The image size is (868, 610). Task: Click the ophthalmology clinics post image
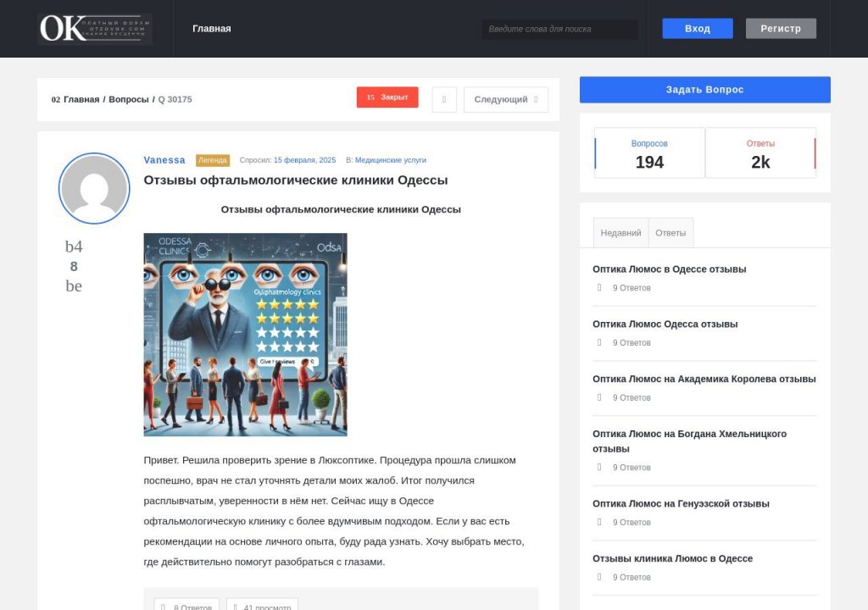click(x=245, y=335)
